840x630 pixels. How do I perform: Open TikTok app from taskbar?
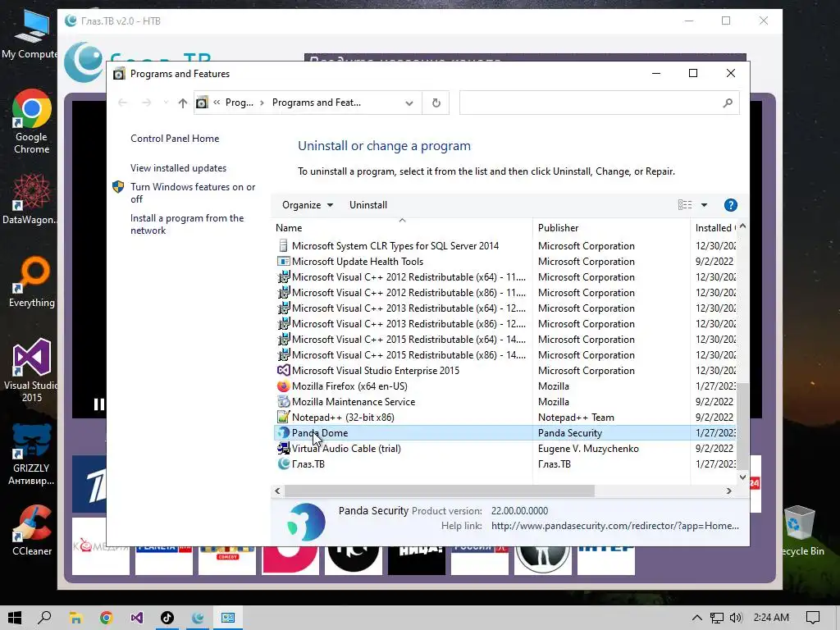(x=167, y=618)
